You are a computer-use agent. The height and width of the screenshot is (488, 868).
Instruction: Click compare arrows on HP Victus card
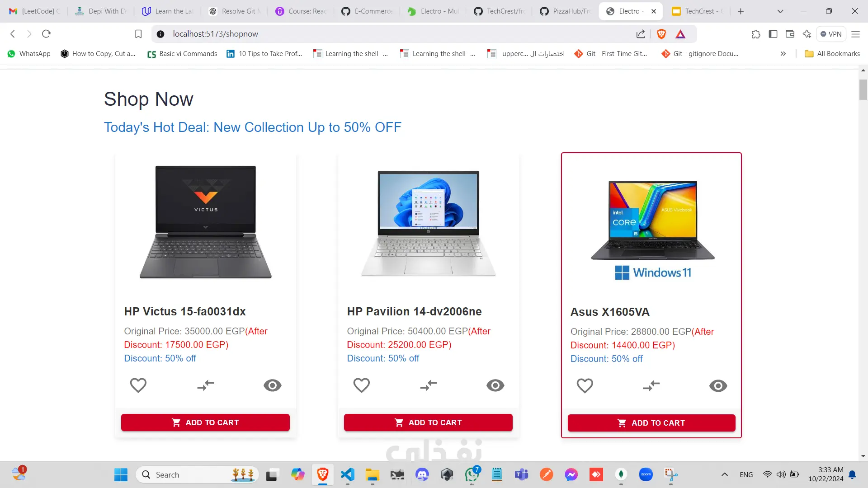click(205, 385)
